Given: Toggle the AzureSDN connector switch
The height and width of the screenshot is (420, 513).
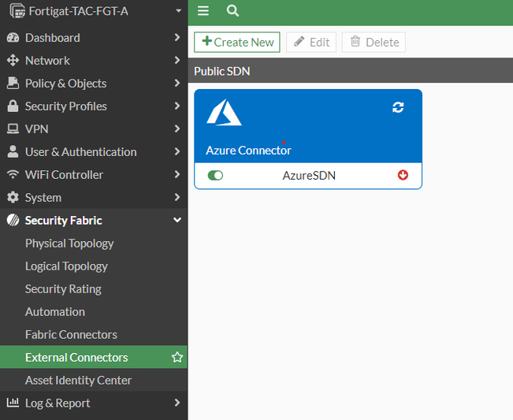Looking at the screenshot, I should point(215,176).
